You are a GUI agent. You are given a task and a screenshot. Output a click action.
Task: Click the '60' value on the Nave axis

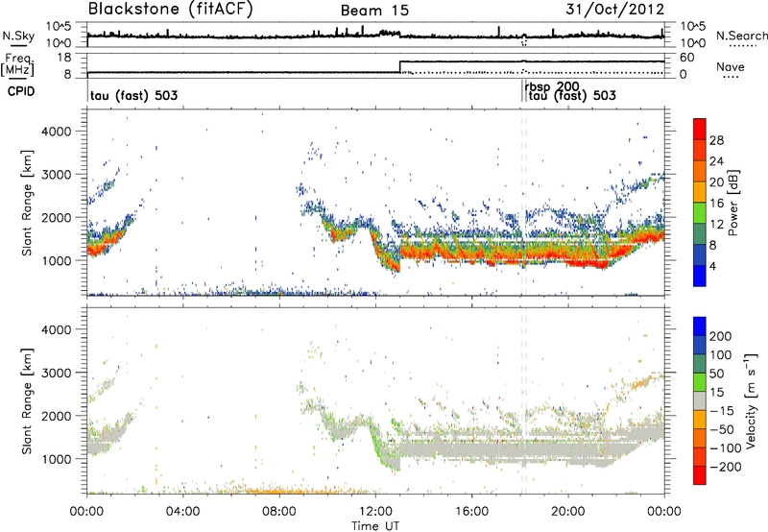click(x=686, y=58)
